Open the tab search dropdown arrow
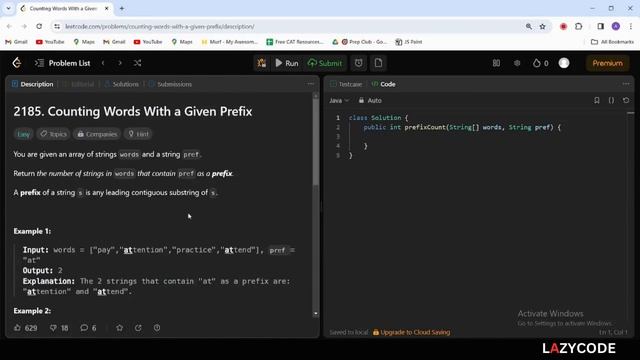The image size is (640, 360). point(8,8)
